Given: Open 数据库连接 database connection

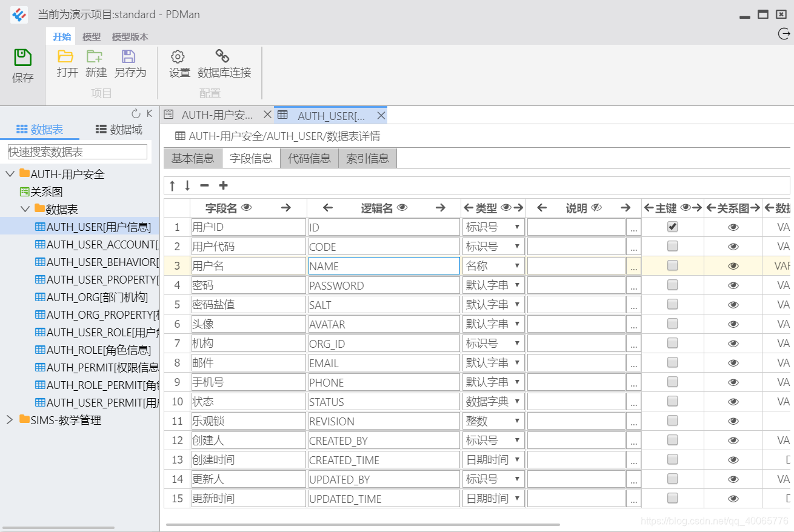Looking at the screenshot, I should point(224,64).
